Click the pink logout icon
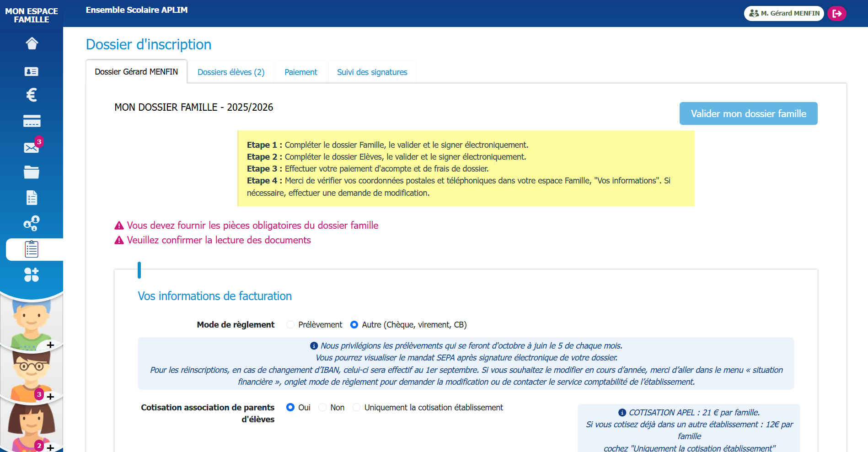Viewport: 868px width, 452px height. tap(837, 14)
